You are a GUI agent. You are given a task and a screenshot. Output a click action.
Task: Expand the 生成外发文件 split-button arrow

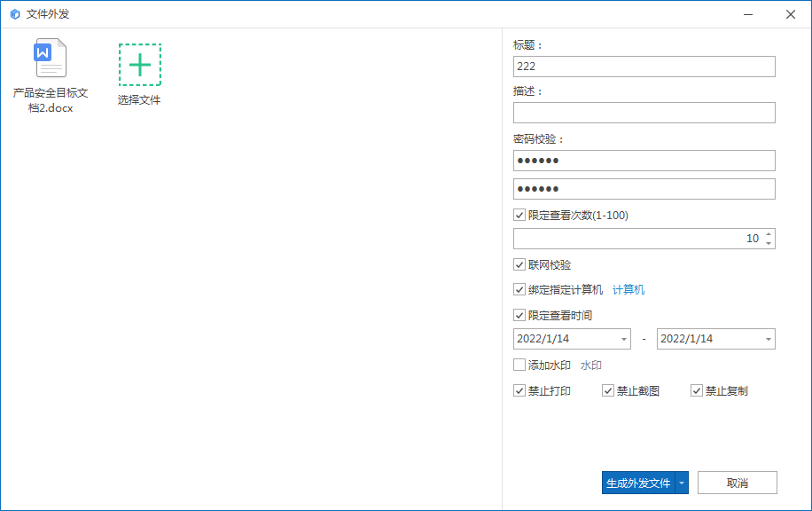[x=682, y=483]
